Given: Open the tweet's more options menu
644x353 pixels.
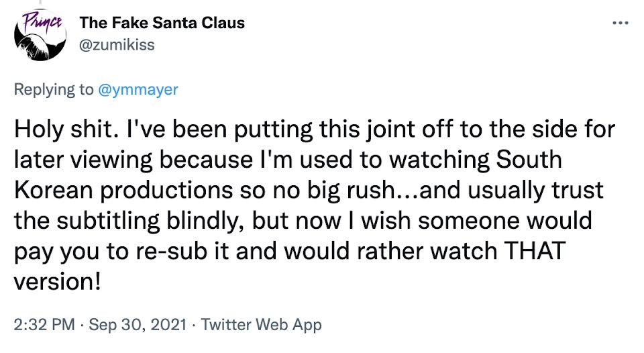Looking at the screenshot, I should tap(620, 23).
